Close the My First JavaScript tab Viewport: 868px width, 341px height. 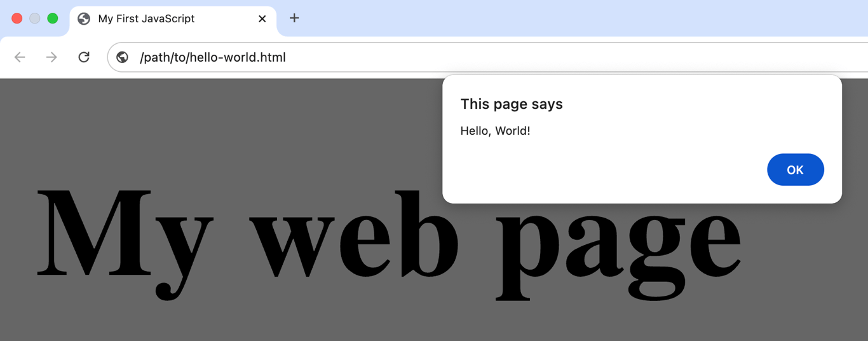[x=262, y=19]
